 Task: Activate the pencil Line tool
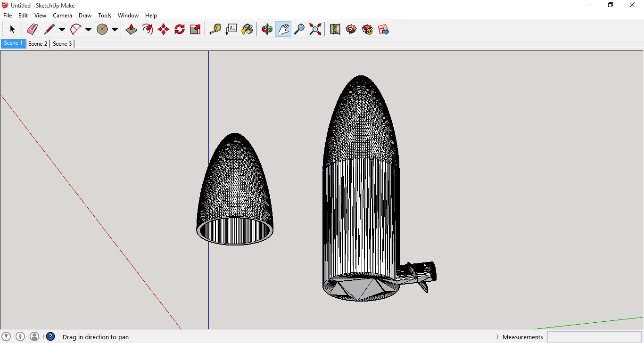[x=49, y=29]
